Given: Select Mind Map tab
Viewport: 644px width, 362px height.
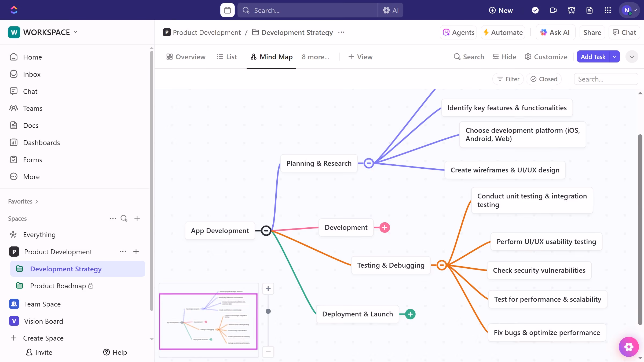Looking at the screenshot, I should (272, 57).
